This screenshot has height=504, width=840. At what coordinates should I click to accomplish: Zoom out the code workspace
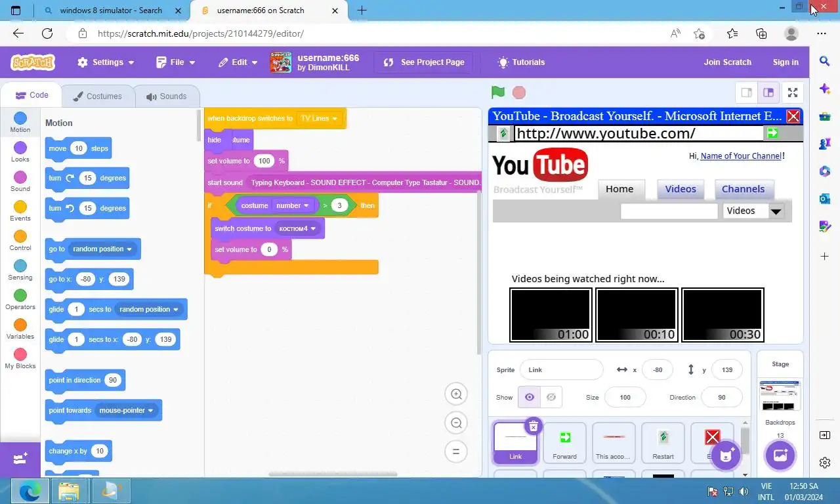pos(456,423)
